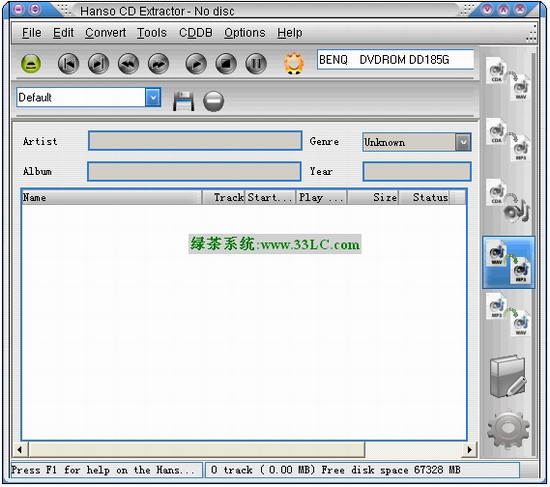Sort the list by the Status column header
Image resolution: width=550 pixels, height=487 pixels.
tap(424, 197)
